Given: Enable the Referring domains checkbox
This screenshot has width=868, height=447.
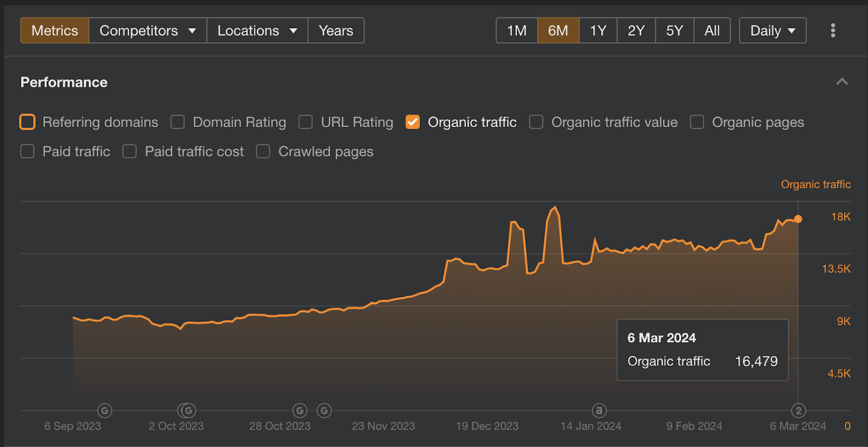Looking at the screenshot, I should (27, 122).
